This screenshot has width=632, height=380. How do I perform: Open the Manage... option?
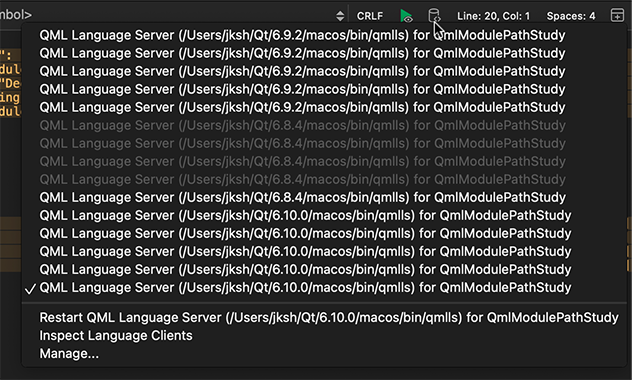click(69, 354)
